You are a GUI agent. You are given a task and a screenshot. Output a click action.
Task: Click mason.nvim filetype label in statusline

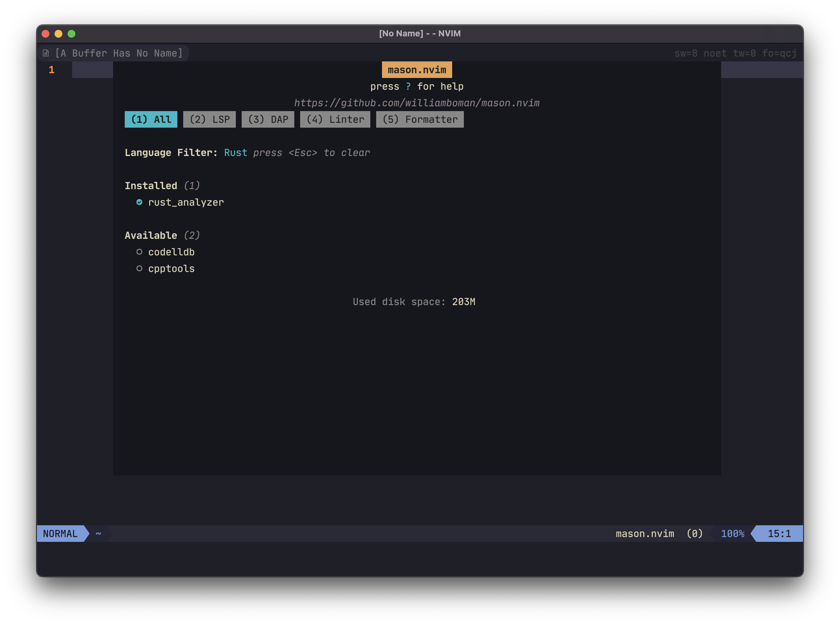[645, 534]
